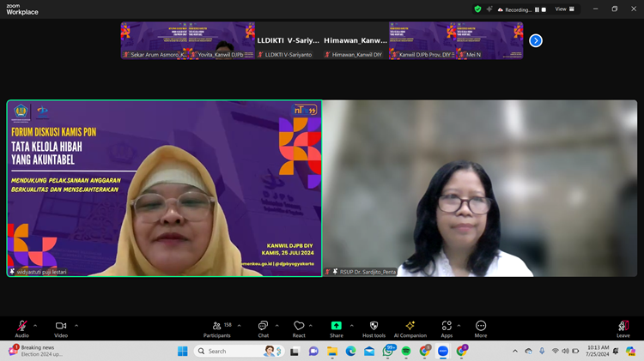Expand the arrow next to Share

351,325
